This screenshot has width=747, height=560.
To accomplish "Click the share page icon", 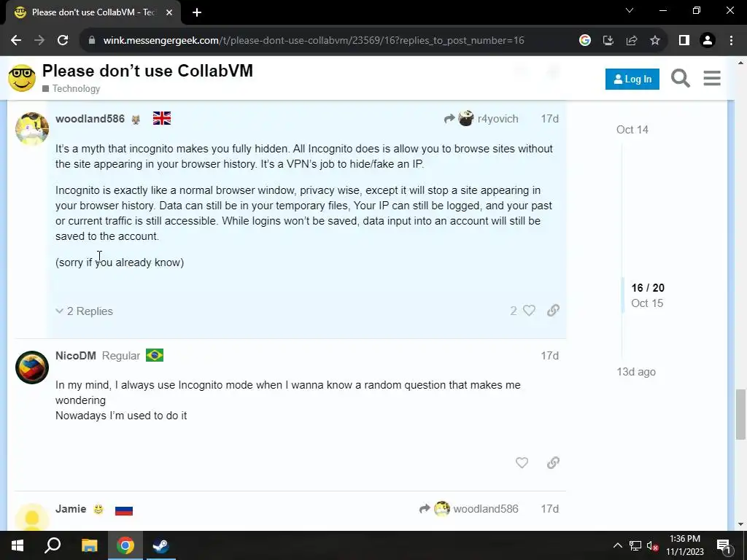I will point(632,41).
